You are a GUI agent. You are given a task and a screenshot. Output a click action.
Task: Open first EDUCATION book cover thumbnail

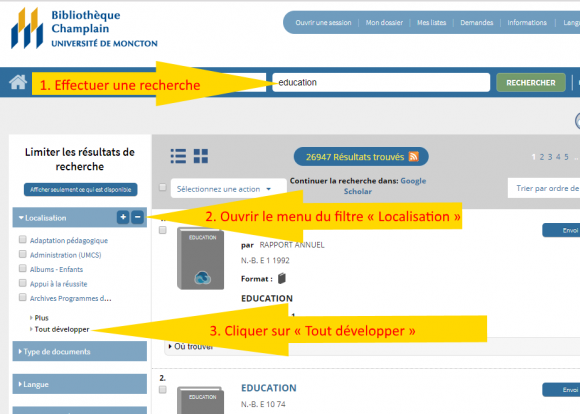point(200,258)
